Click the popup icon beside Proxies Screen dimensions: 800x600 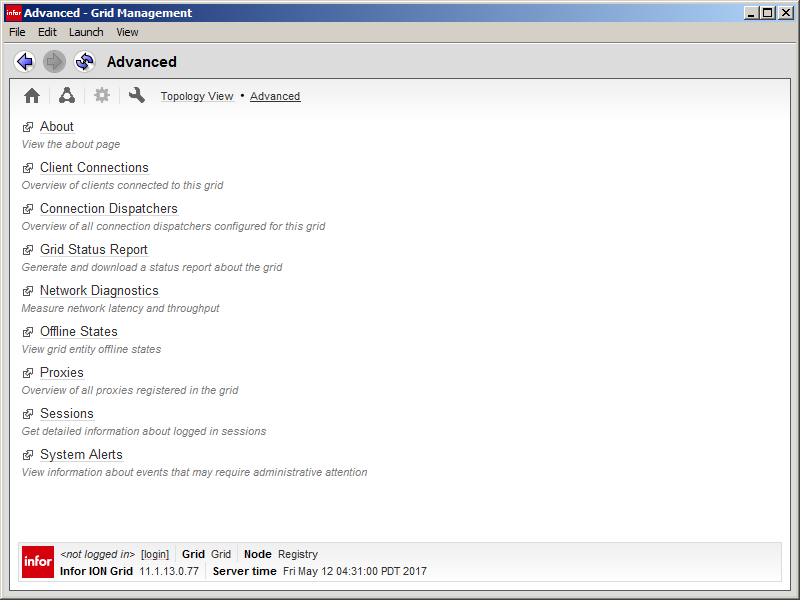click(28, 373)
